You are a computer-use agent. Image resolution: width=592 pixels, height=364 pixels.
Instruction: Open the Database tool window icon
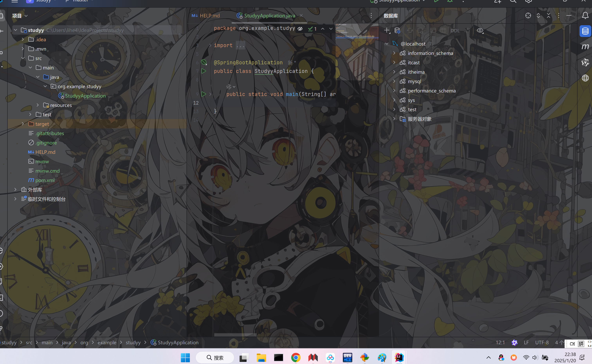click(585, 31)
